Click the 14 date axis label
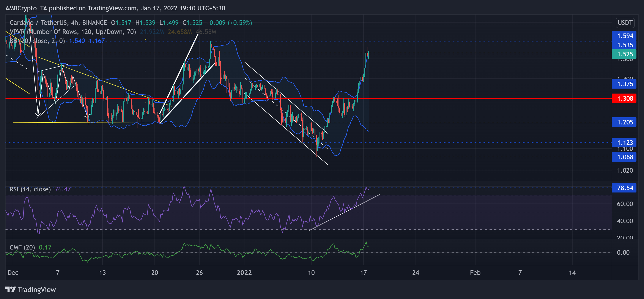This screenshot has width=644, height=299. pyautogui.click(x=572, y=272)
